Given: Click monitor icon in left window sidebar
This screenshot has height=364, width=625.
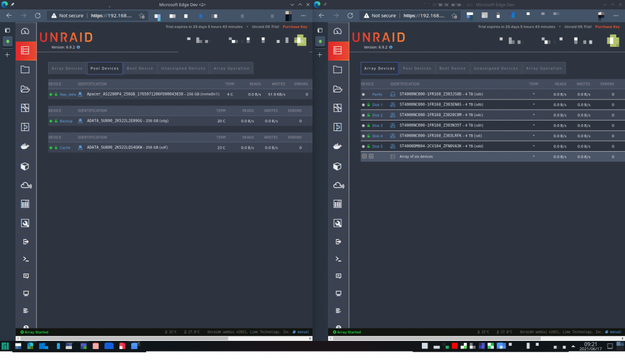Looking at the screenshot, I should [26, 293].
